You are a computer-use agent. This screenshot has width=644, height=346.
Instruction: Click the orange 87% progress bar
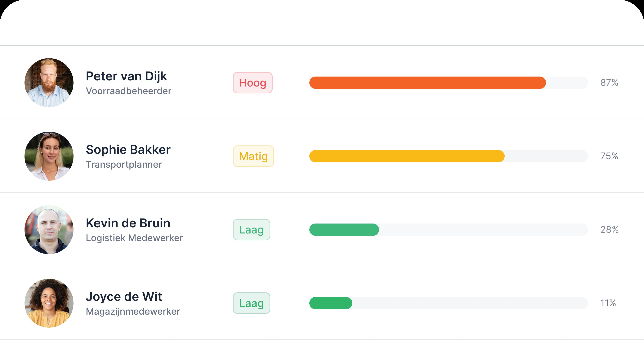[427, 83]
